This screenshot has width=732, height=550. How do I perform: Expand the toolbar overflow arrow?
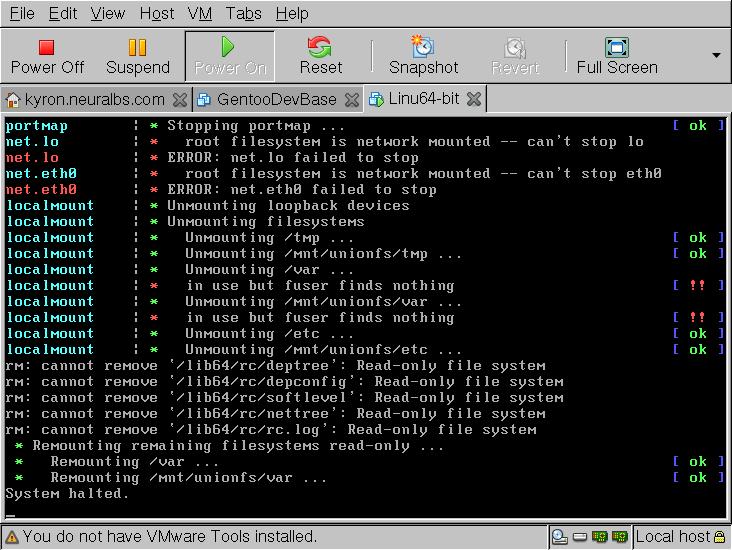click(x=716, y=55)
